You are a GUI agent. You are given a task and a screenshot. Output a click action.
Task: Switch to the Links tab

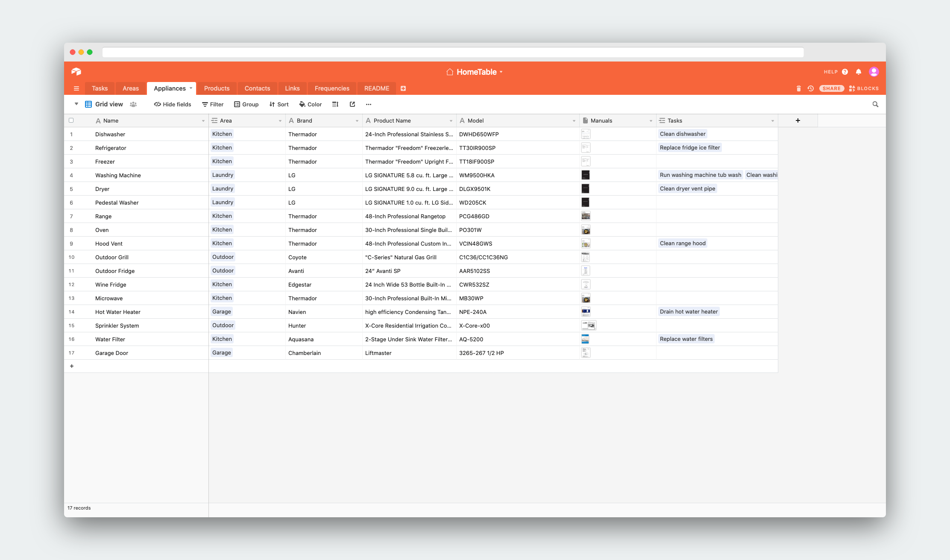[293, 88]
